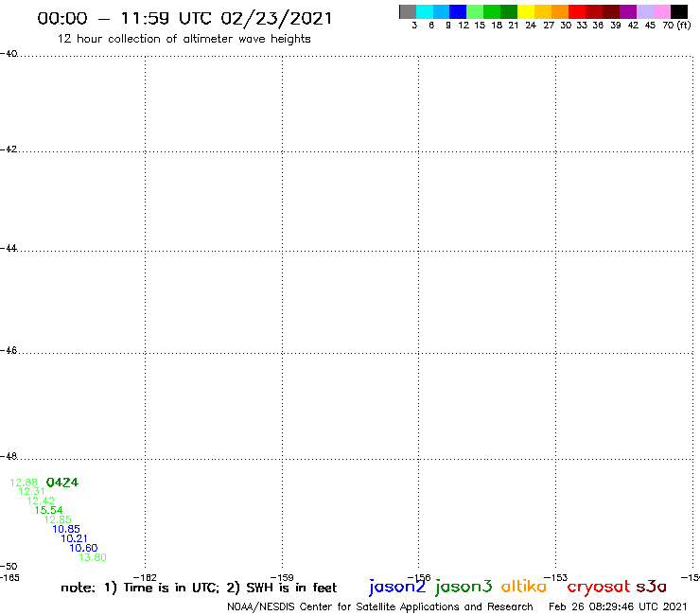Click the jason2 satellite legend label
Viewport: 700px width, 615px height.
pos(397,587)
